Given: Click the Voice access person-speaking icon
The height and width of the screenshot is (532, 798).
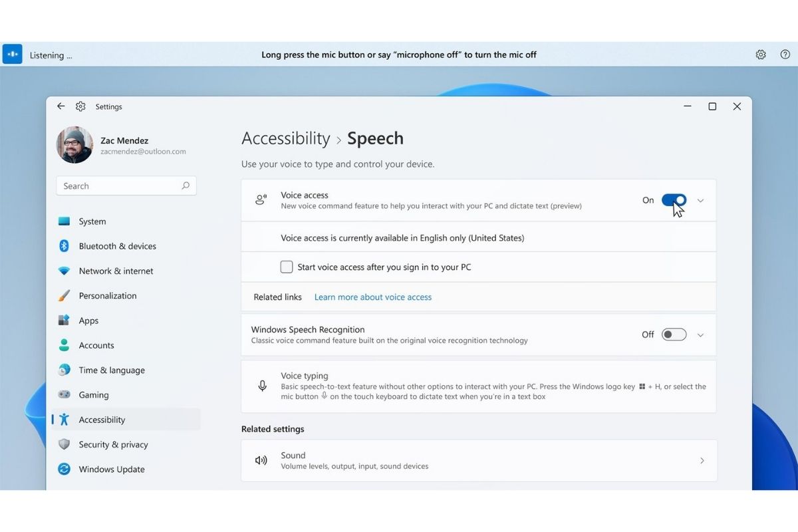Looking at the screenshot, I should pyautogui.click(x=261, y=199).
